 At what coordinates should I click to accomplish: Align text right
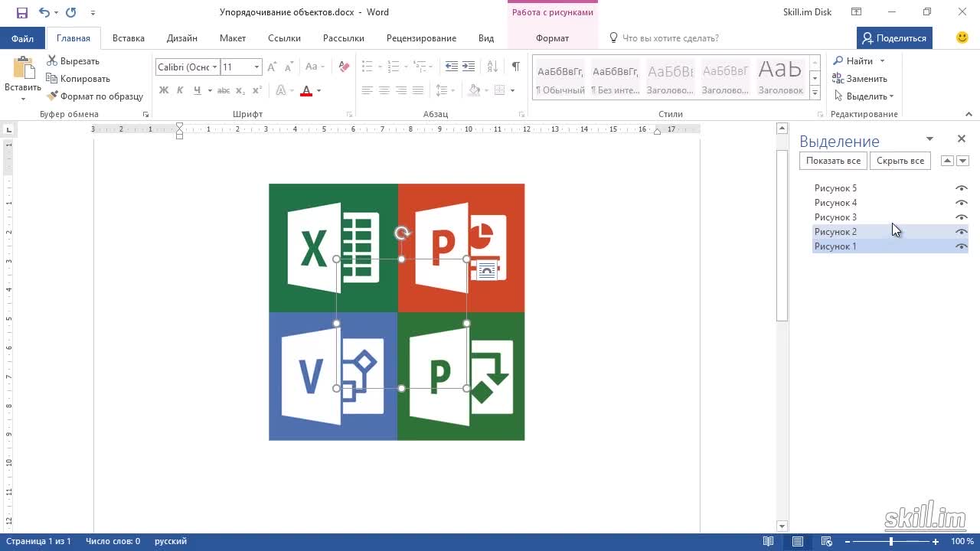(400, 90)
